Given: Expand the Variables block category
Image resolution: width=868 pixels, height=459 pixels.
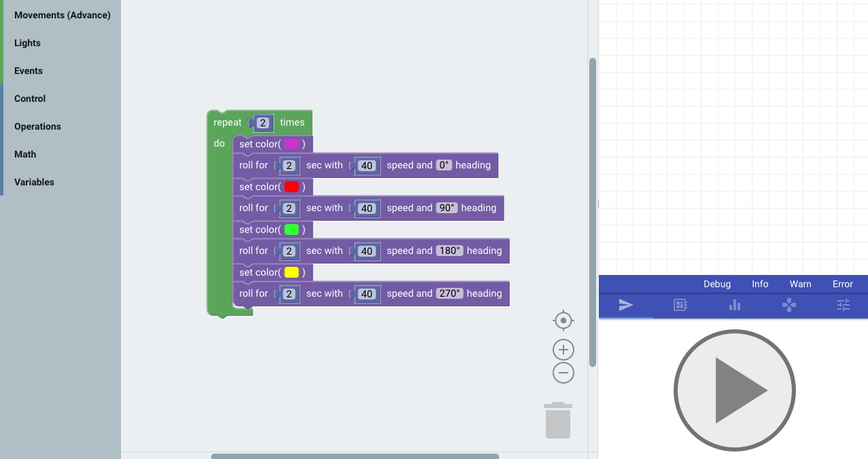Looking at the screenshot, I should coord(35,182).
